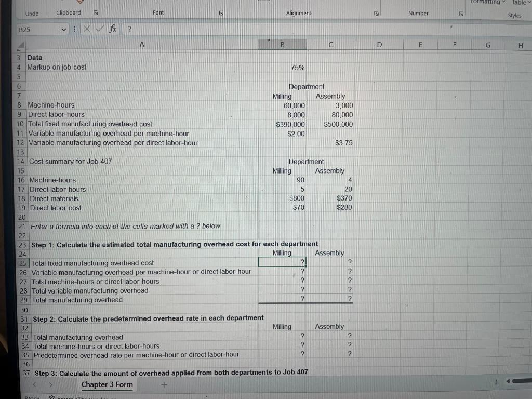Image resolution: width=532 pixels, height=399 pixels.
Task: Click the New Sheet plus button
Action: (x=164, y=384)
